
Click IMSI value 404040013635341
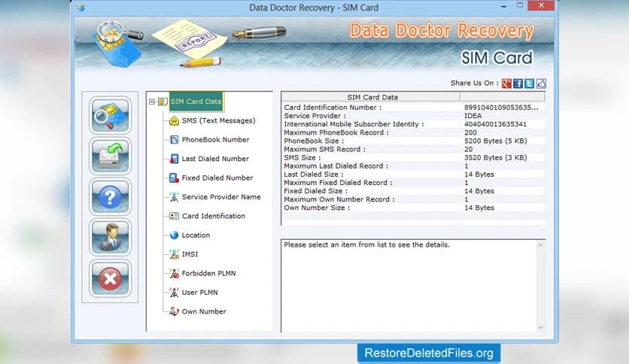point(495,124)
